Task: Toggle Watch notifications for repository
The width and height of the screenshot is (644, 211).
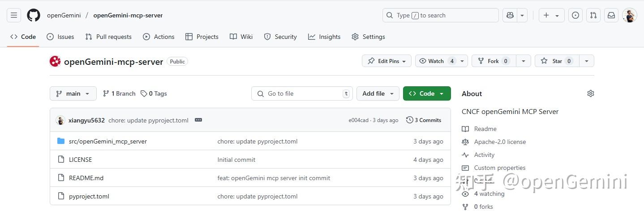Action: [x=436, y=61]
